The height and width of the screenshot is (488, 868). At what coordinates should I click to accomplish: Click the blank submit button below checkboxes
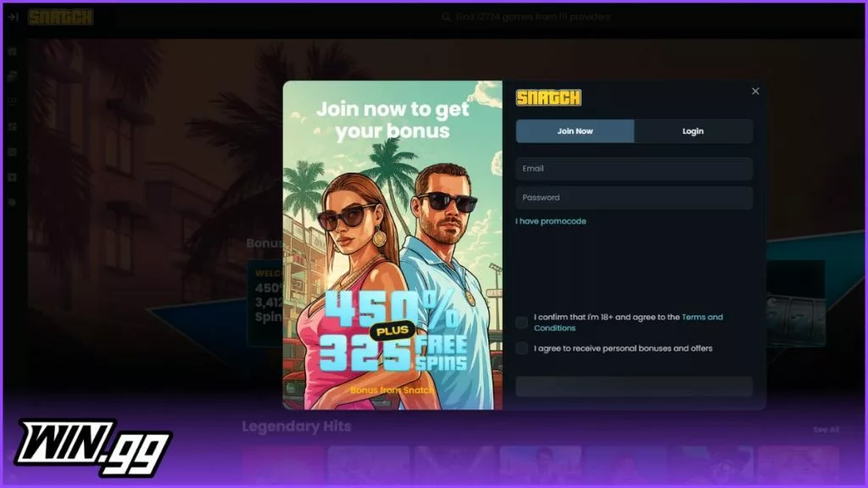634,386
